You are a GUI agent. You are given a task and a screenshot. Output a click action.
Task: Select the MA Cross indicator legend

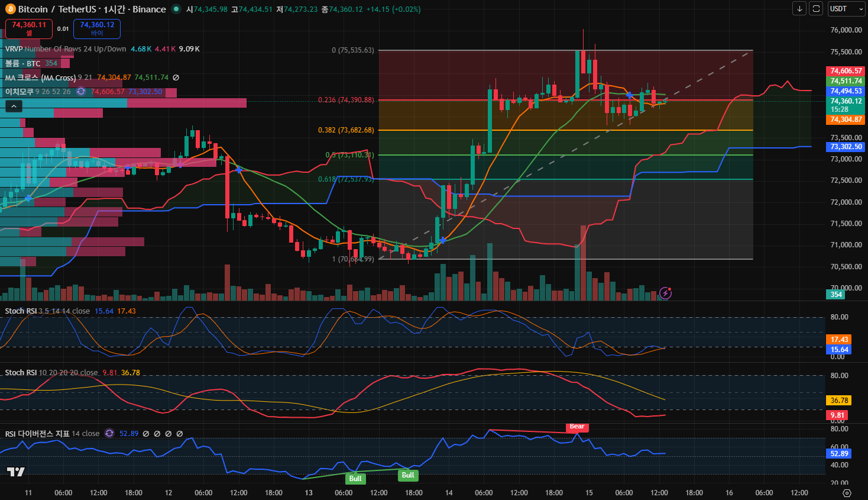[x=40, y=78]
